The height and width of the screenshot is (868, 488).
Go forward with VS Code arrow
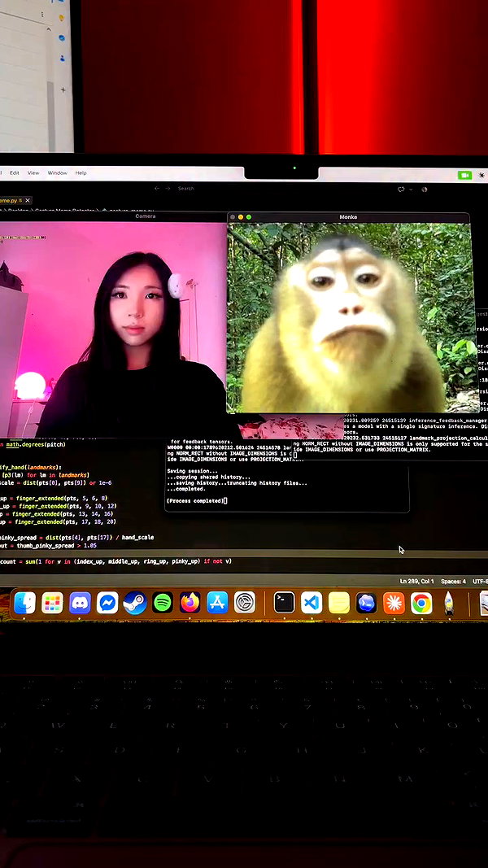click(168, 189)
